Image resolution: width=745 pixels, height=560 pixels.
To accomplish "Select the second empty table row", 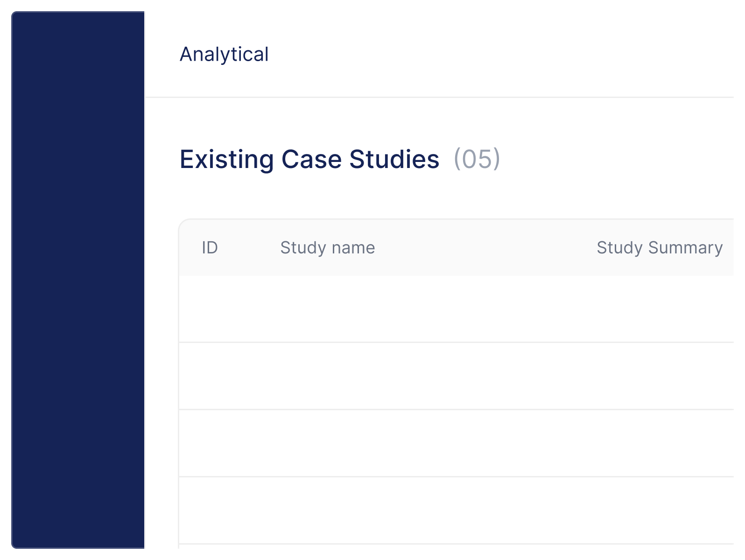I will (x=457, y=376).
